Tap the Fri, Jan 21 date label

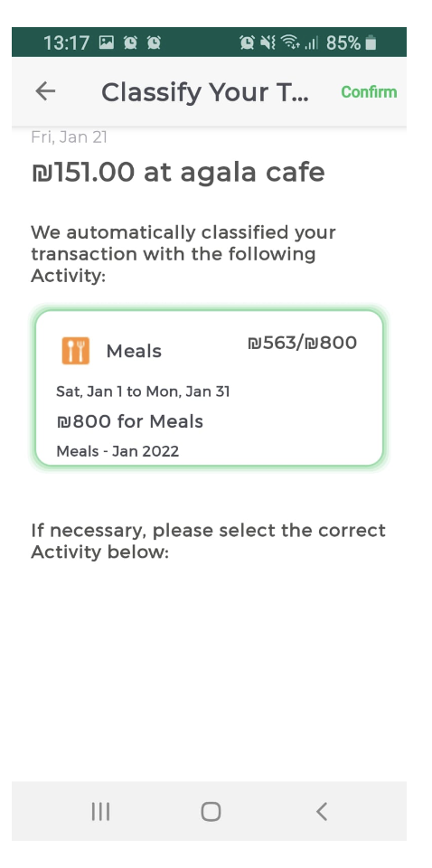point(70,137)
